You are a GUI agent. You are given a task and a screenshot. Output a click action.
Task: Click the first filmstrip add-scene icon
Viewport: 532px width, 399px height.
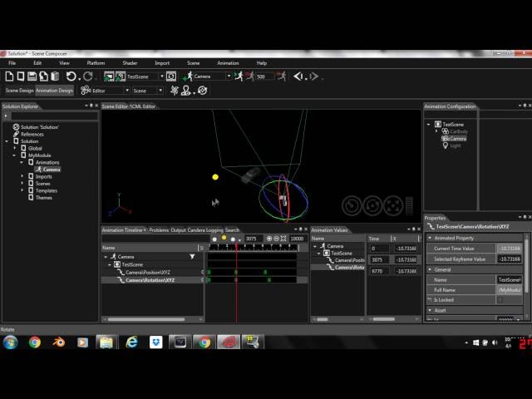click(x=109, y=76)
